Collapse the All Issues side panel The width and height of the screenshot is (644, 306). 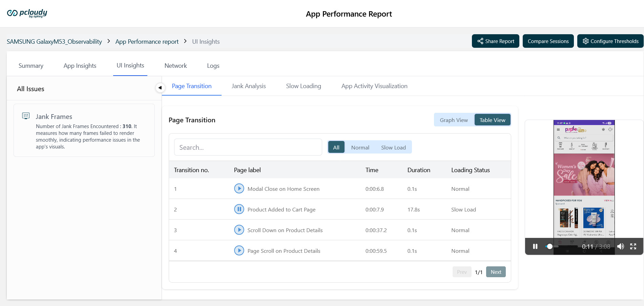[x=160, y=88]
